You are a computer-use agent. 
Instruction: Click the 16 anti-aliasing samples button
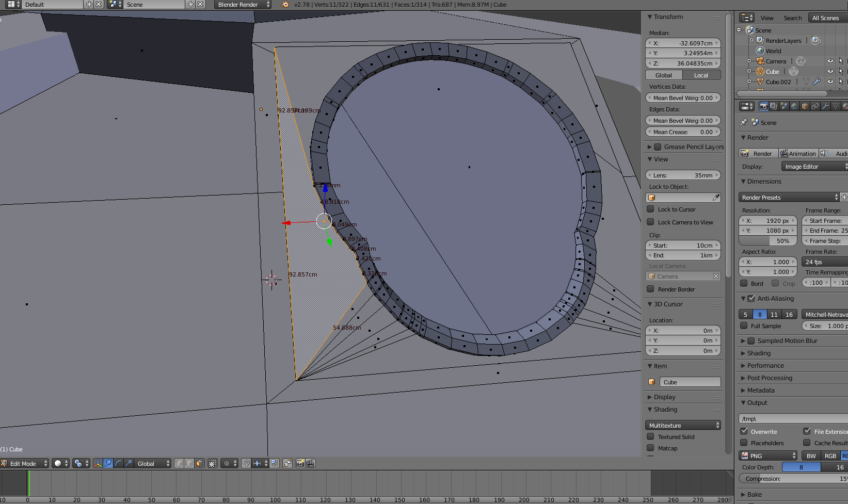789,314
